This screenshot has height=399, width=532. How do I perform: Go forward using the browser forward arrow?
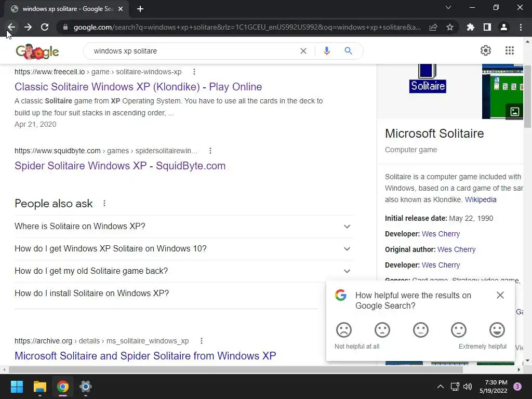click(x=28, y=27)
